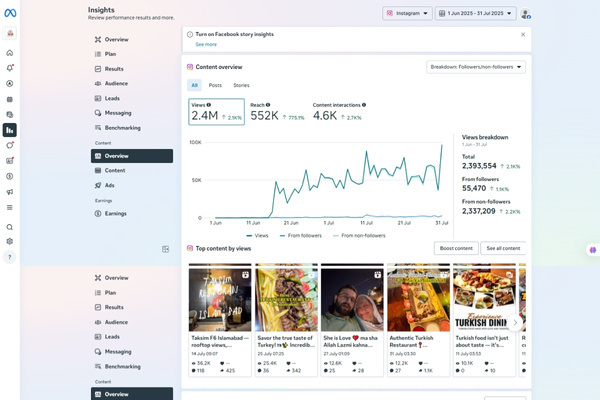This screenshot has height=400, width=600.
Task: Open Settings gear in left rail
Action: point(10,241)
